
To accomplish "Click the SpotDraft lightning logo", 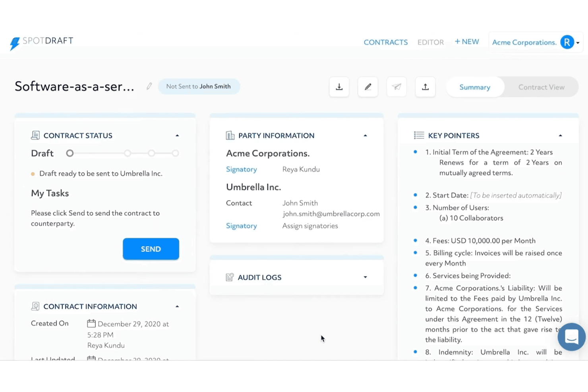I will click(x=15, y=43).
